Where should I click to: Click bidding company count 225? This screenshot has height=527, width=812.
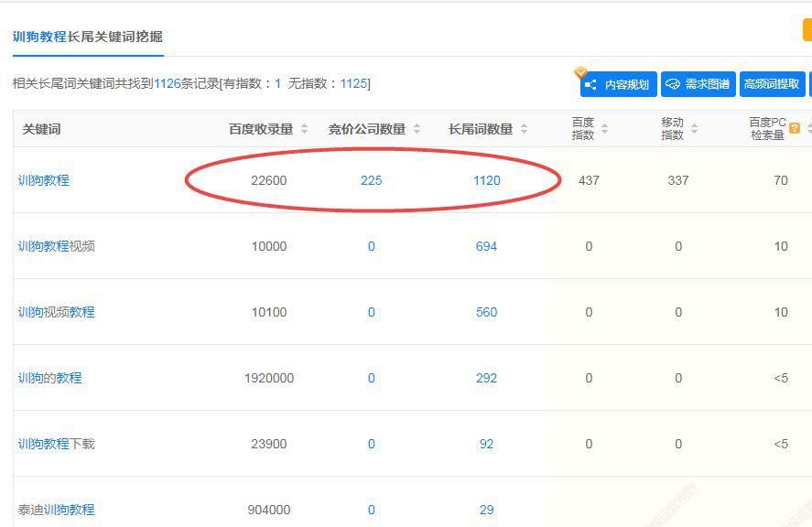click(x=372, y=180)
